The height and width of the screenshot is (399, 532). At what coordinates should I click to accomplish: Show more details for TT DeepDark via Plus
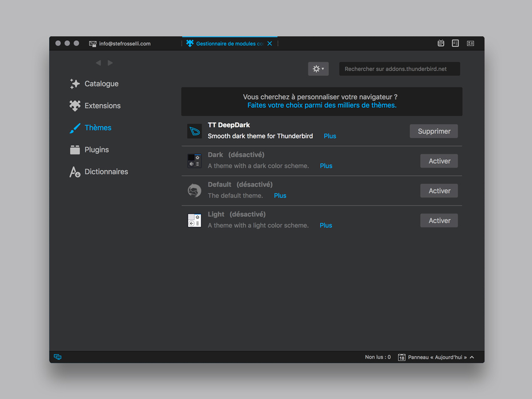click(x=330, y=136)
